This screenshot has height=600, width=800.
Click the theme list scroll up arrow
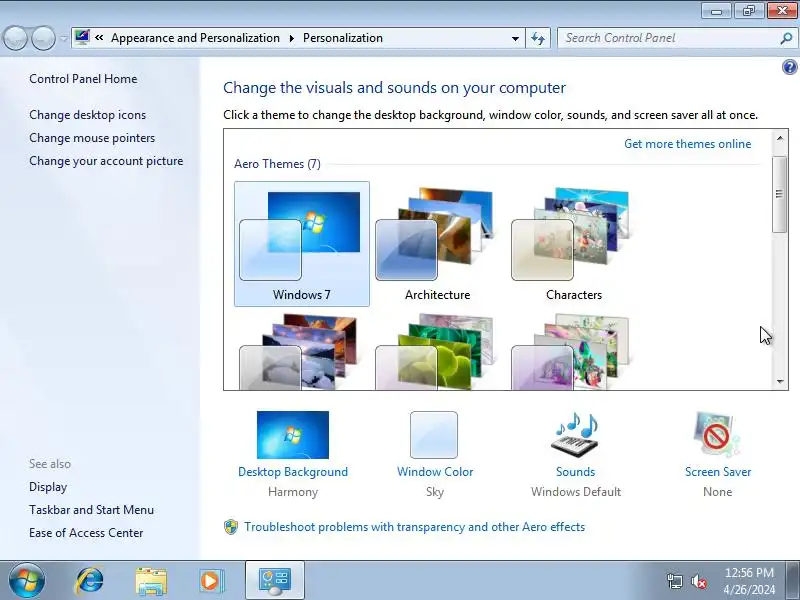coord(780,138)
